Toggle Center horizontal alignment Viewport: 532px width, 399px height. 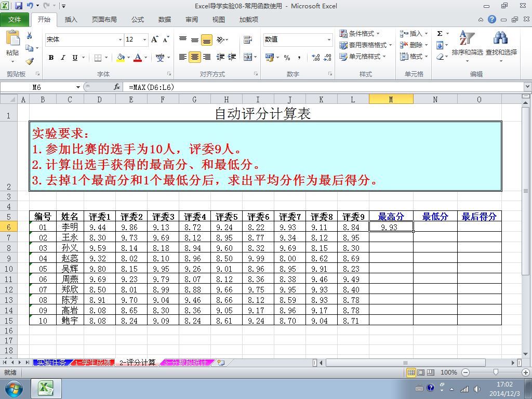pyautogui.click(x=195, y=57)
